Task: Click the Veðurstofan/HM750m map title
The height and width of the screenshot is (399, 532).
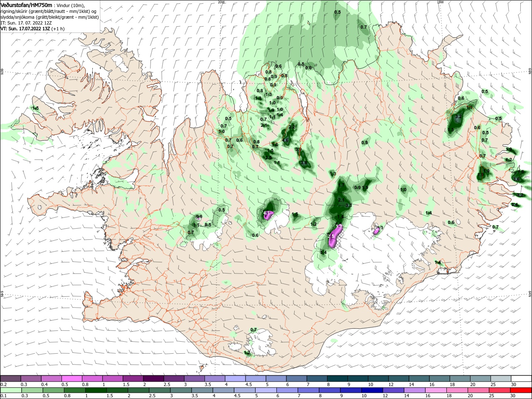Action: tap(27, 5)
